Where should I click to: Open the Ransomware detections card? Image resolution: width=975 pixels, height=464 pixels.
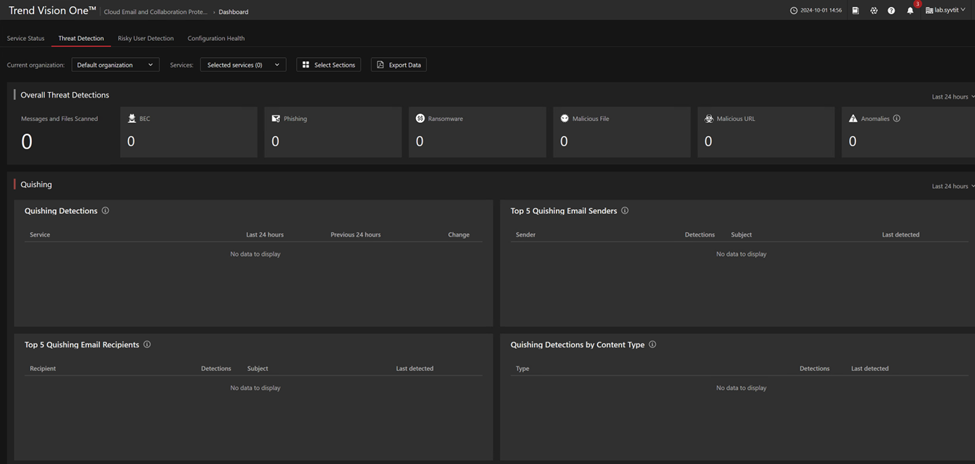[x=477, y=132]
